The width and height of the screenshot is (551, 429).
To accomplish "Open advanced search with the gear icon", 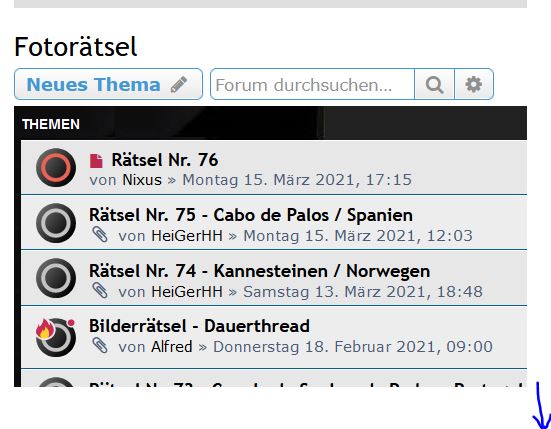I will coord(474,84).
